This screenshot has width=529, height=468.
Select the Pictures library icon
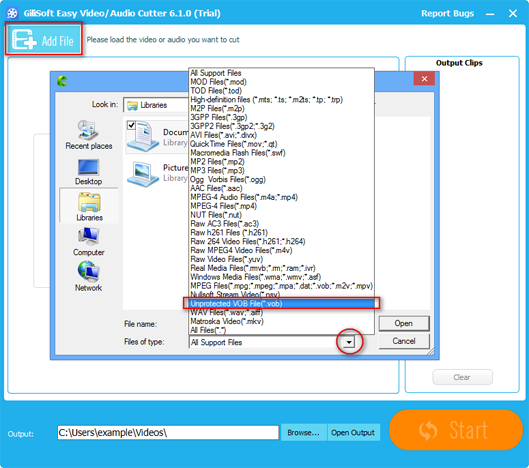(143, 174)
